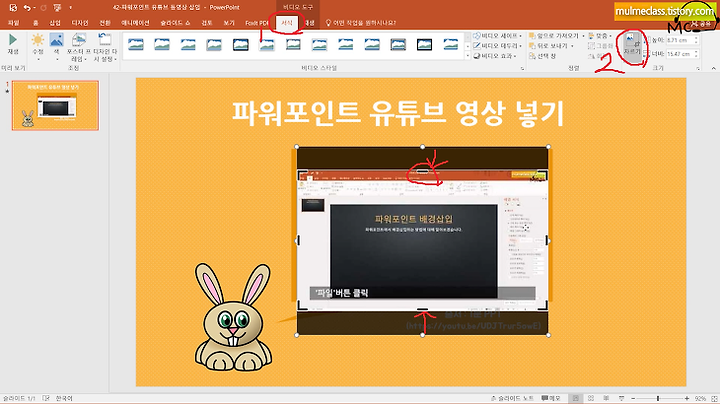This screenshot has width=720, height=404.
Task: Apply the eighth video style in gallery
Action: tap(319, 44)
